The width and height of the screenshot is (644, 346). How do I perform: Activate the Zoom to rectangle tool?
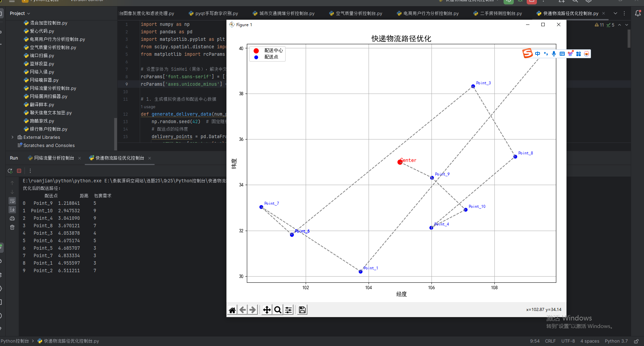click(x=278, y=310)
